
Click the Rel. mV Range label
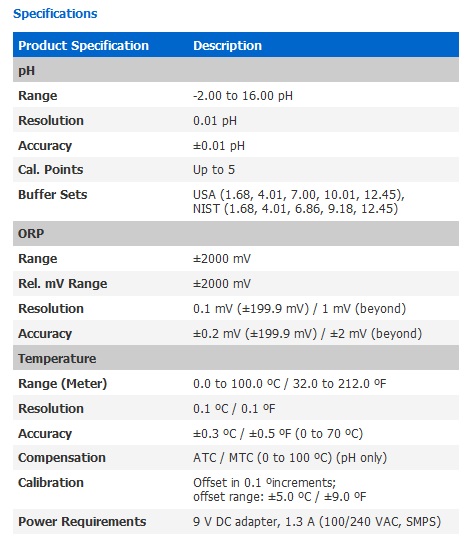(63, 284)
